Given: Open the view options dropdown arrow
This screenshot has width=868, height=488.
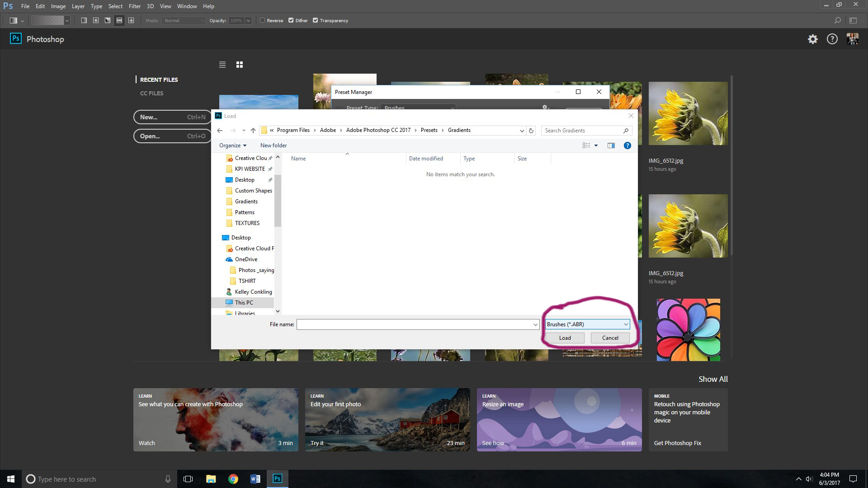Looking at the screenshot, I should click(596, 145).
